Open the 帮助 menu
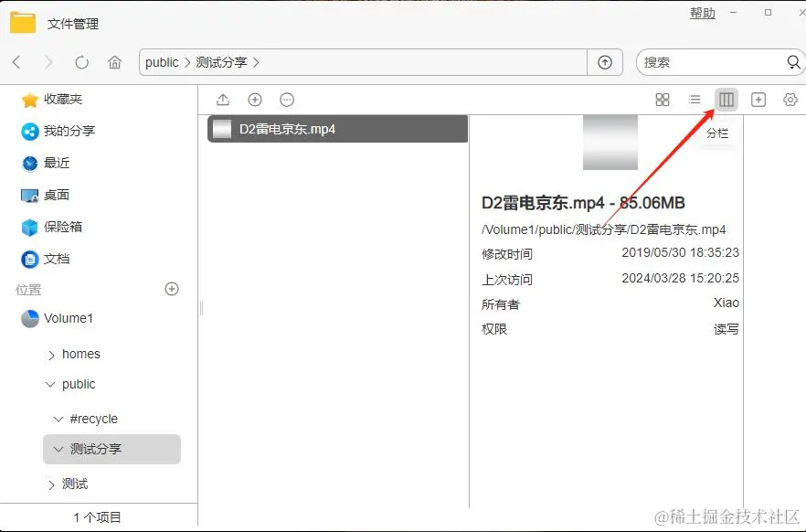This screenshot has width=806, height=532. coord(701,13)
